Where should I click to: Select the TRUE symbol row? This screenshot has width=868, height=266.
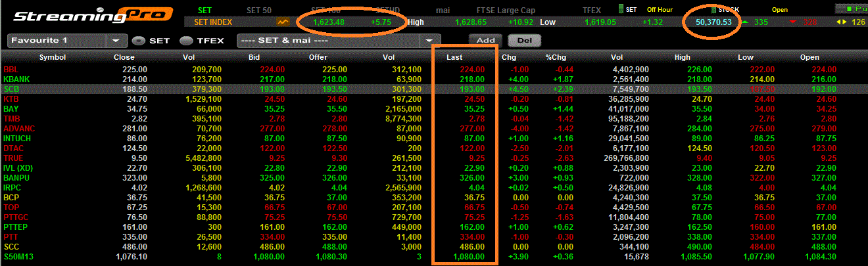[434, 158]
